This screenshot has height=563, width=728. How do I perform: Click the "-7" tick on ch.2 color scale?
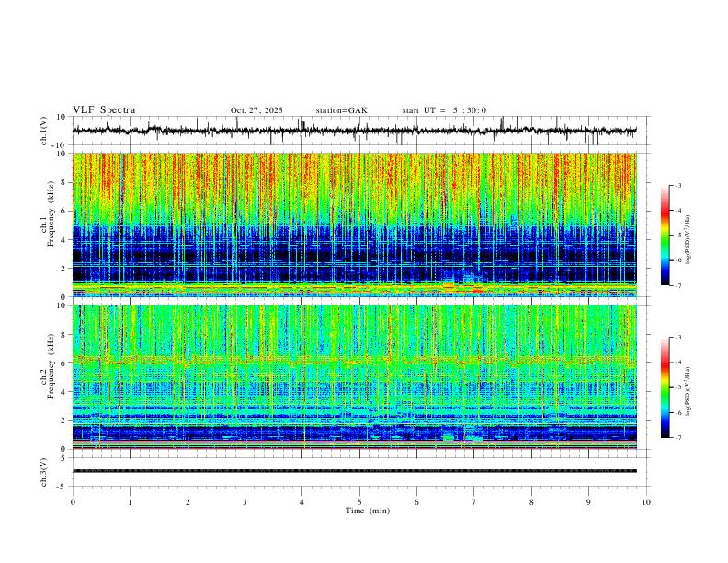click(677, 437)
